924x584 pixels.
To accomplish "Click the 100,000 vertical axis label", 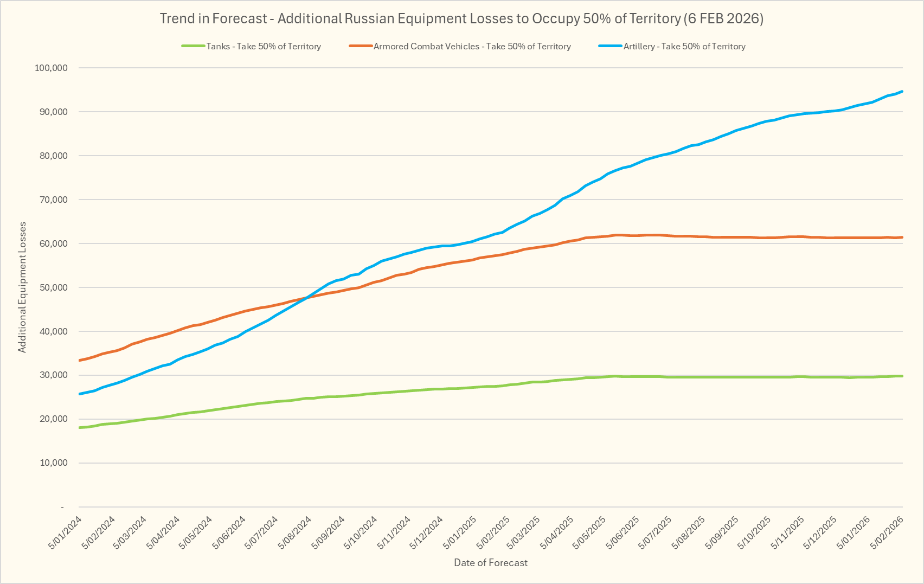I will [51, 68].
